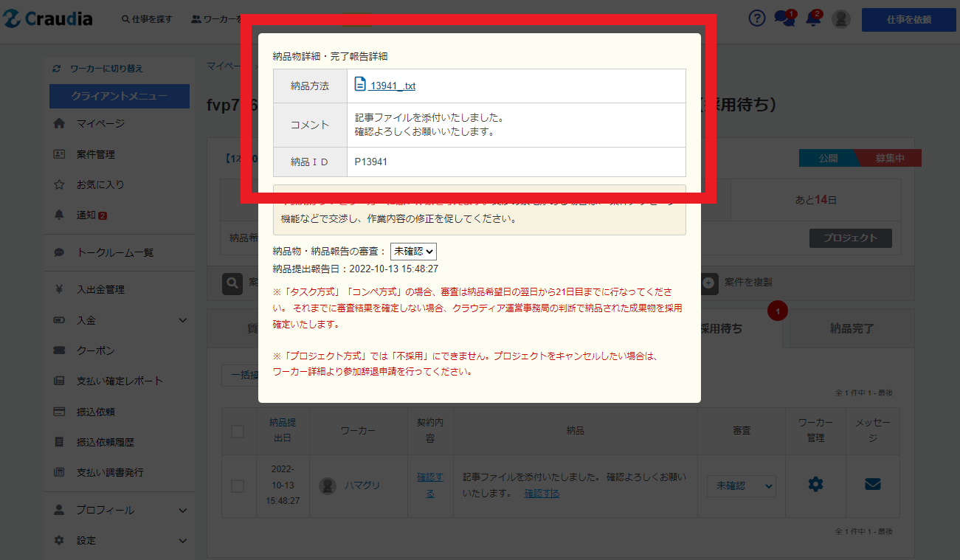960x560 pixels.
Task: Open the 審査 未確認 dropdown in table row
Action: point(741,486)
